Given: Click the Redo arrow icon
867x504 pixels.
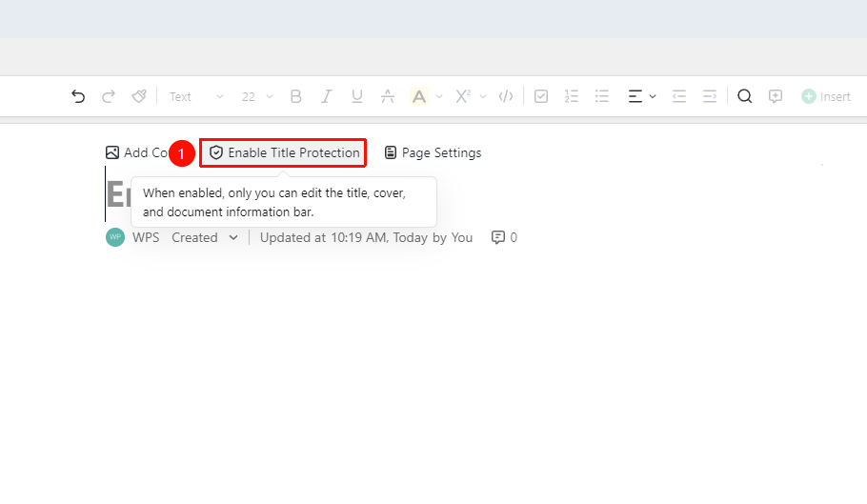Looking at the screenshot, I should pos(109,97).
